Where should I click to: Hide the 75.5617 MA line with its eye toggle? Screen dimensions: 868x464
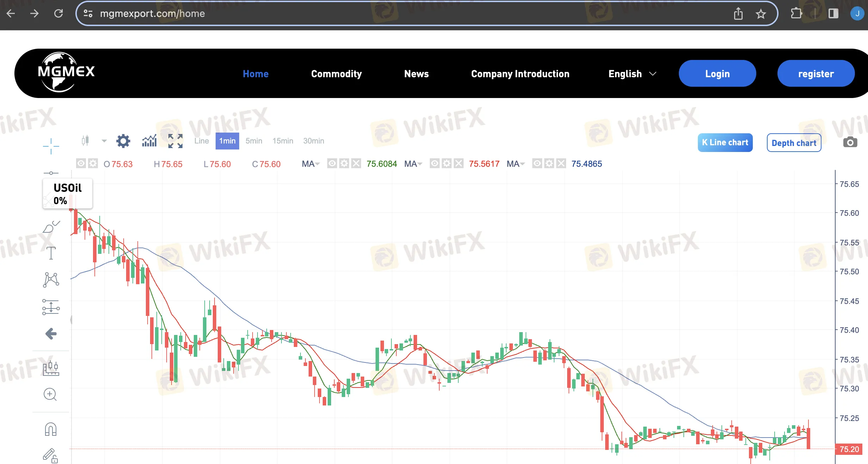pos(434,163)
